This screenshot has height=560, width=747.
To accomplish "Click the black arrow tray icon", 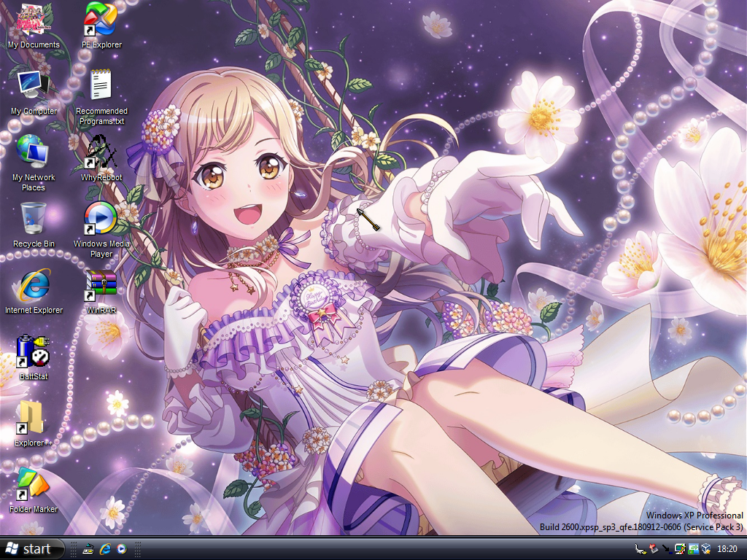I will click(667, 550).
